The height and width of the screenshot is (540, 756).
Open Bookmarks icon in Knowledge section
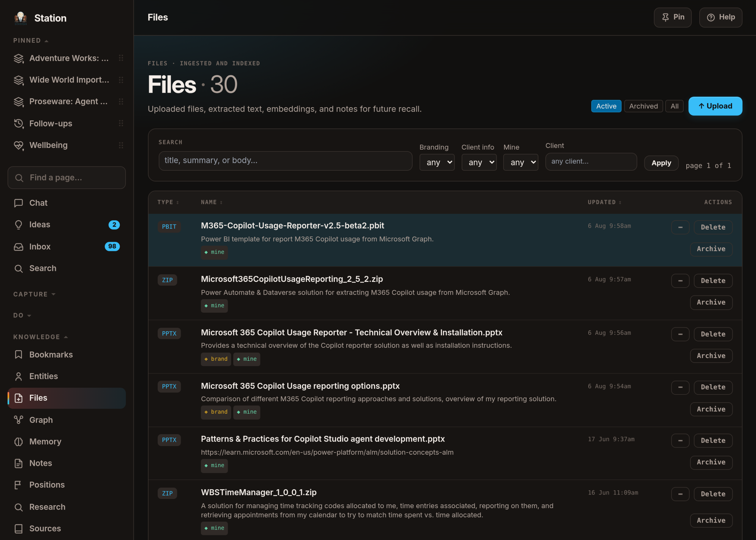[x=19, y=355]
